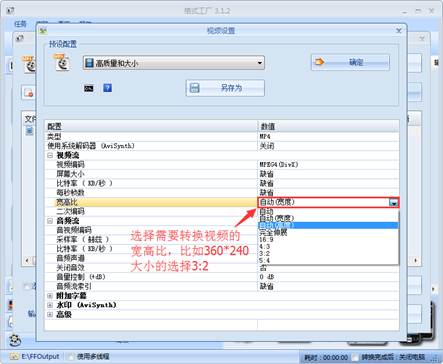Expand the 高级 section
Image resolution: width=443 pixels, height=364 pixels.
50,314
